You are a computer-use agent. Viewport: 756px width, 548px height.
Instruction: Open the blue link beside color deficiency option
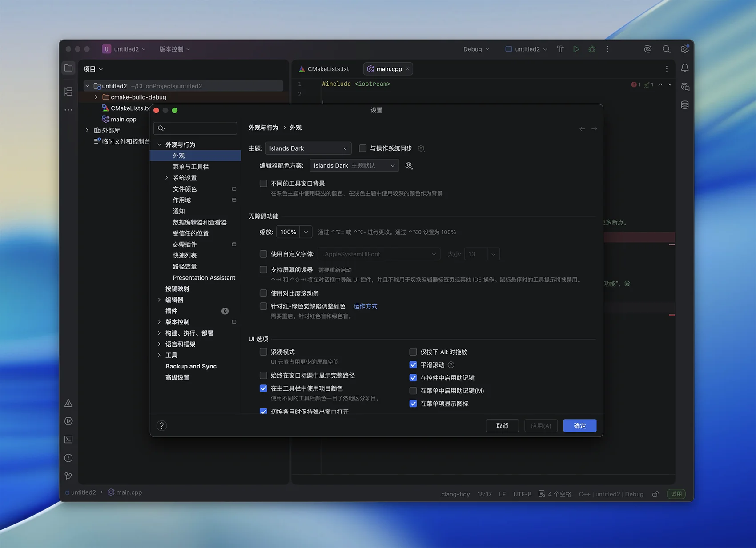[x=365, y=306]
